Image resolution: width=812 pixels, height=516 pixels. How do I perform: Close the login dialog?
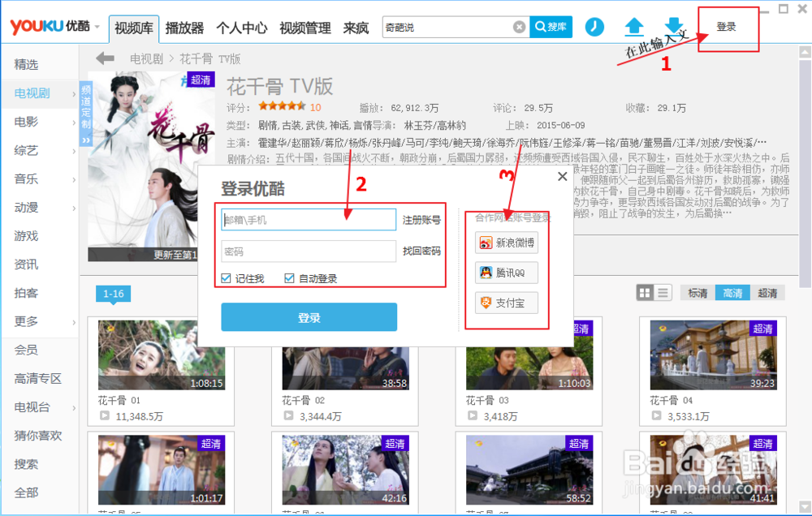(563, 177)
